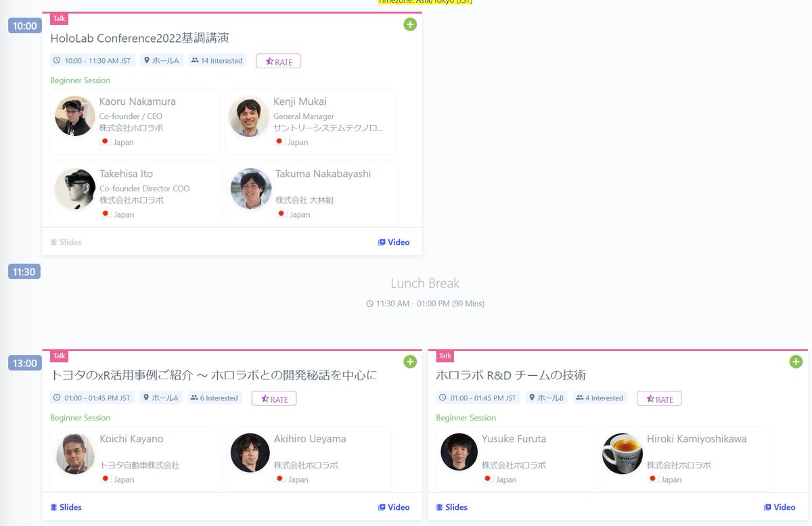Click the ホールB location chip
Screen dimensions: 812x526
547,398
